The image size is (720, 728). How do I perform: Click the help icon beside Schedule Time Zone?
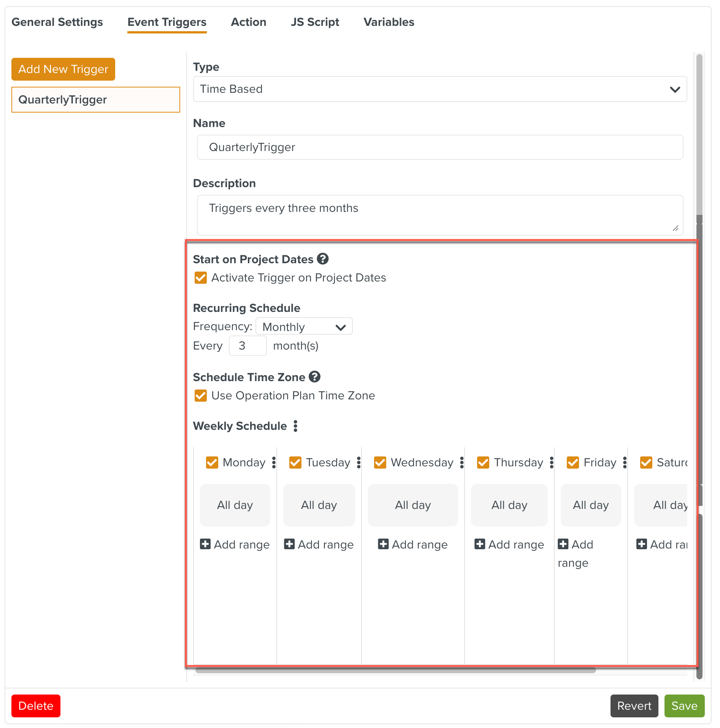click(314, 377)
